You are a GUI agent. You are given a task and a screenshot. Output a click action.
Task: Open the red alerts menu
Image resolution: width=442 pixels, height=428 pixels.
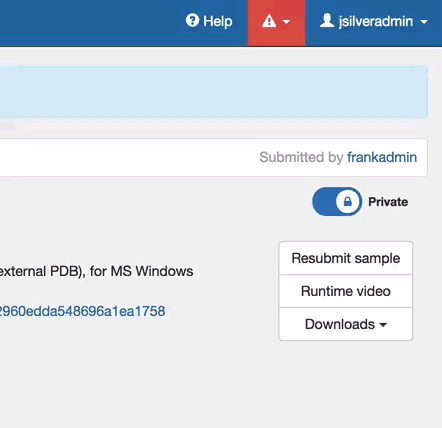pyautogui.click(x=277, y=23)
